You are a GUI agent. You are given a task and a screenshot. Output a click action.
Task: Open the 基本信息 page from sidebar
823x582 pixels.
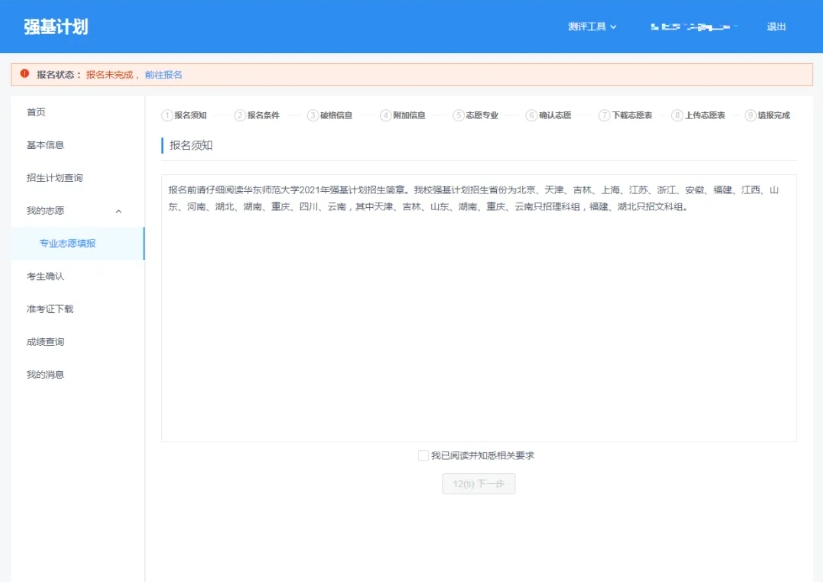pyautogui.click(x=43, y=145)
